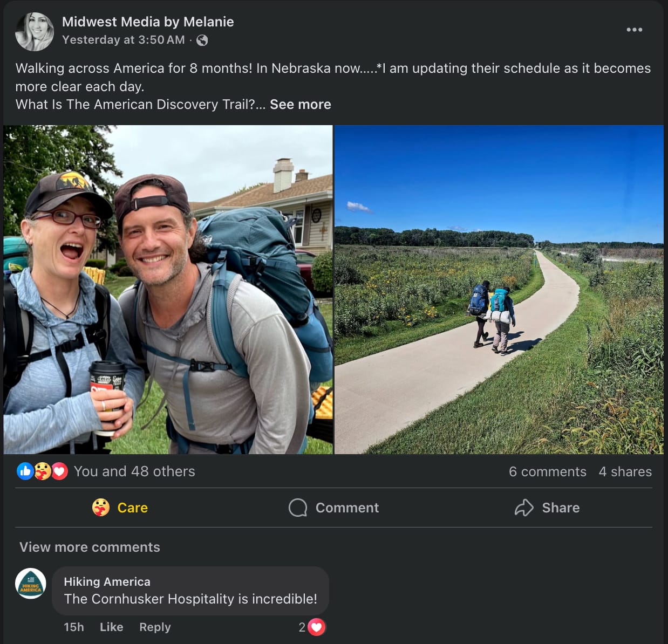The image size is (668, 644).
Task: Open the "You and 48 others" reactions list
Action: 134,471
